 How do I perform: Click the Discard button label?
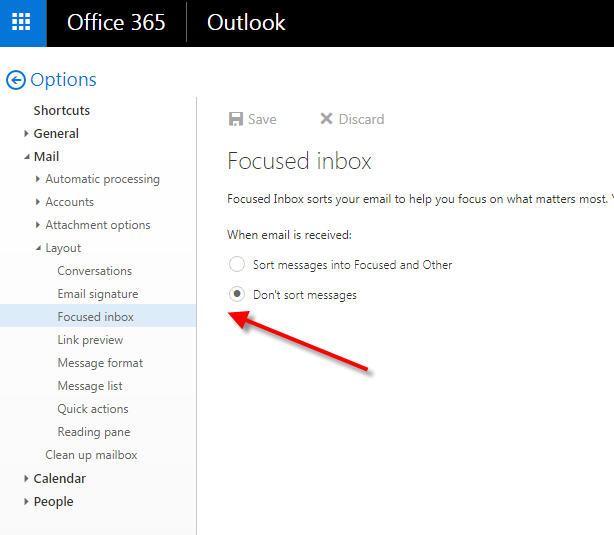click(361, 119)
